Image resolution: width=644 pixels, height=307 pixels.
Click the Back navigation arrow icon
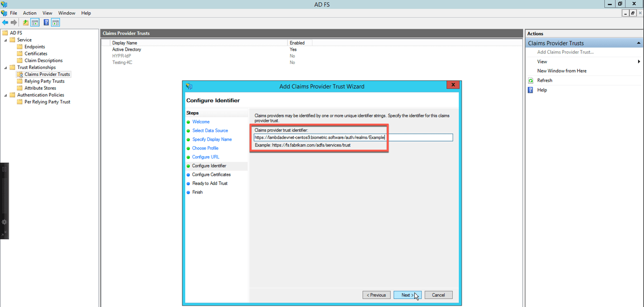(x=5, y=22)
